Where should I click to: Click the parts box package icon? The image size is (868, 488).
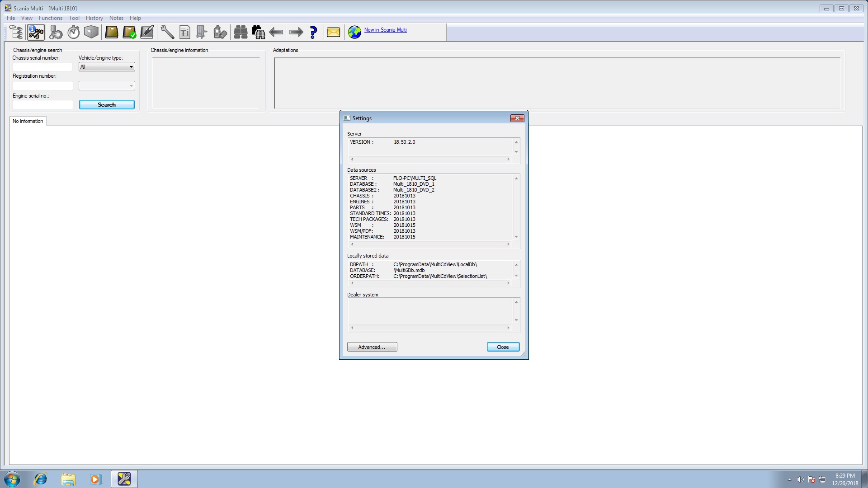point(91,32)
